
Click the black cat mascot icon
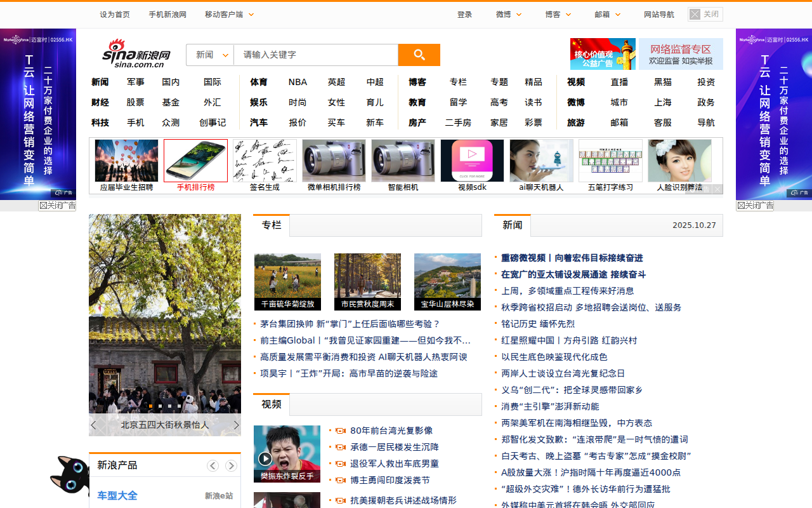[70, 476]
